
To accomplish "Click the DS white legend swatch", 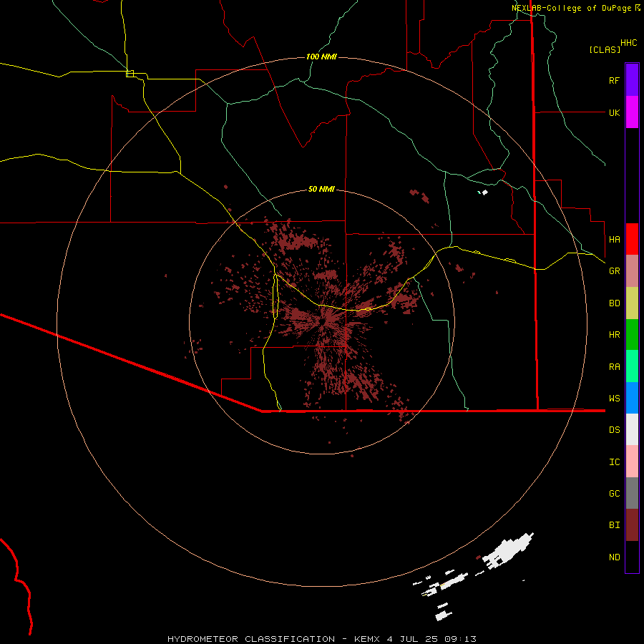I will coord(632,429).
